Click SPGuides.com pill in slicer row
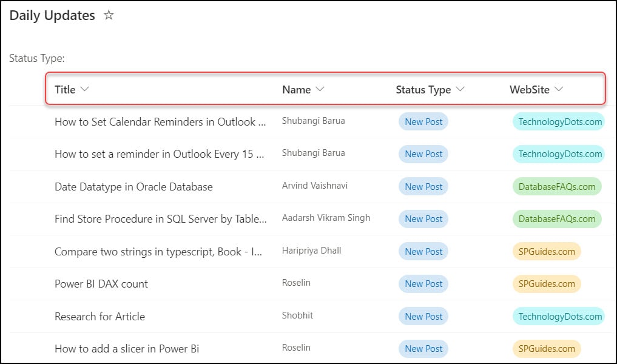The height and width of the screenshot is (364, 617). [x=547, y=349]
